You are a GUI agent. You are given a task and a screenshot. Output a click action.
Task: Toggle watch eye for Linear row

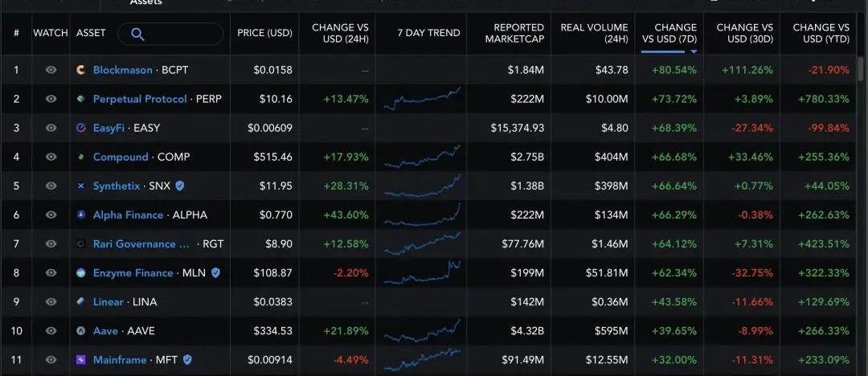click(51, 301)
